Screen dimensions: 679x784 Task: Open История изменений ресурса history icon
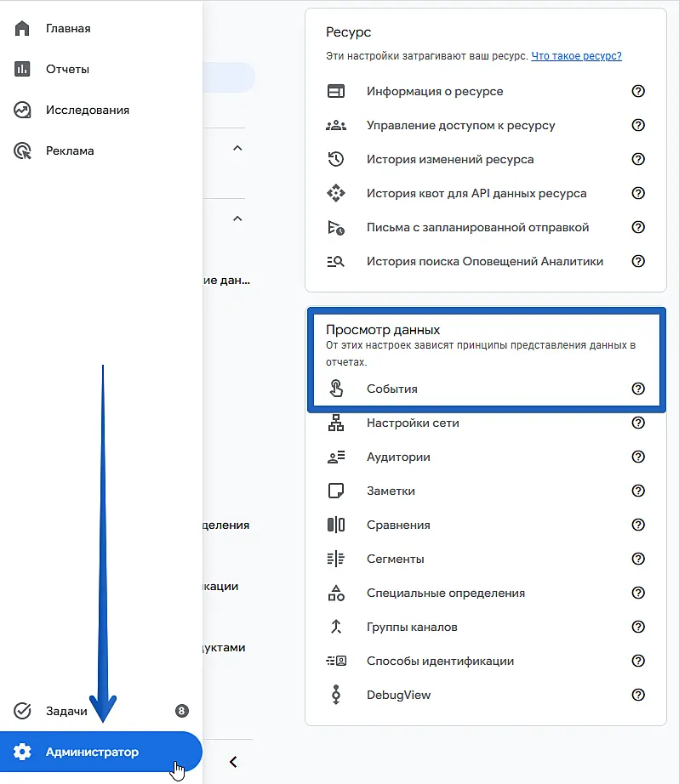click(336, 159)
